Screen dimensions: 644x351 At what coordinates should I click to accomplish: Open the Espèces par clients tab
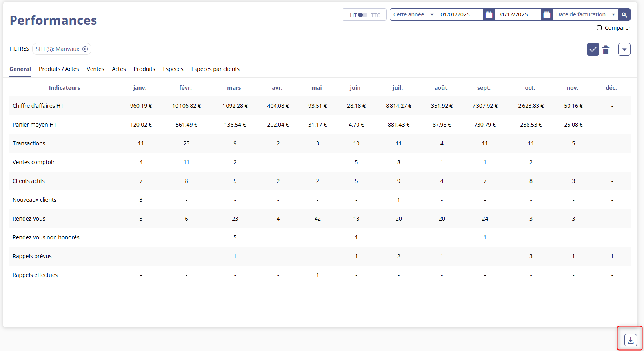pyautogui.click(x=215, y=69)
